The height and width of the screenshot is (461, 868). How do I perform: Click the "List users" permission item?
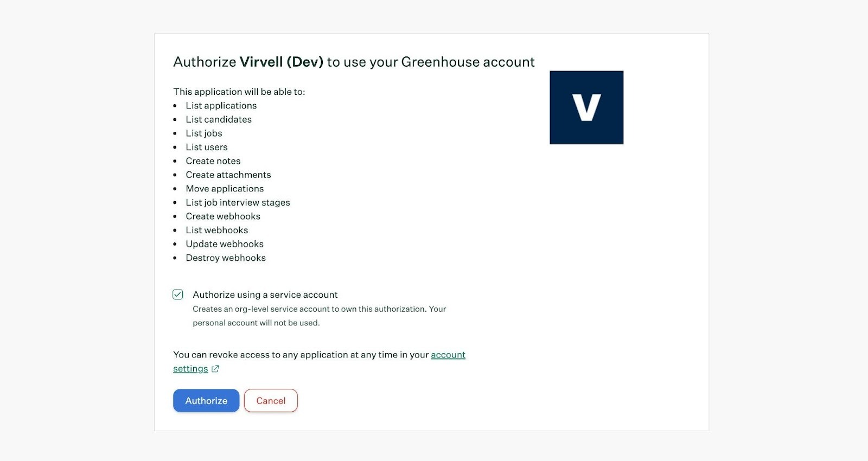click(x=207, y=147)
